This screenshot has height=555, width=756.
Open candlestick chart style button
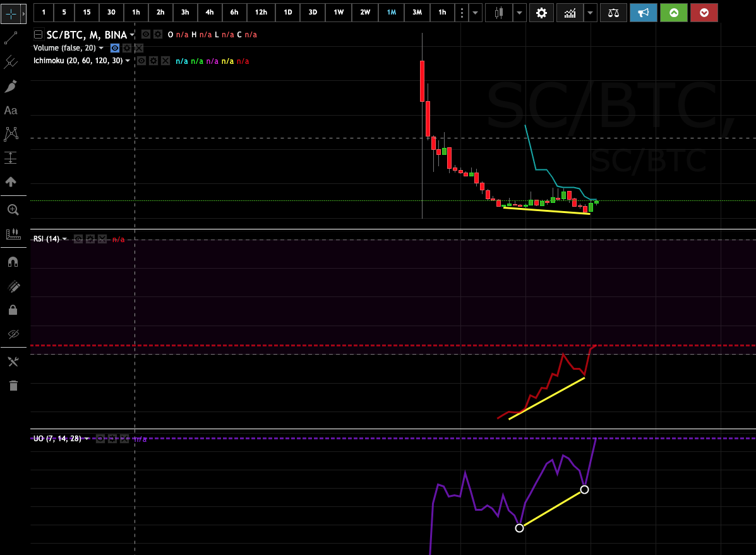pos(499,13)
